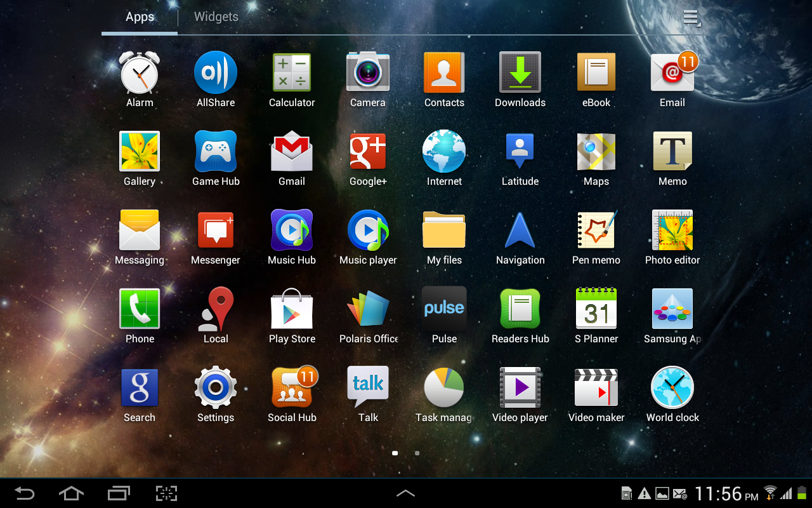Tap the screen capture button
The height and width of the screenshot is (508, 812).
pos(166,493)
